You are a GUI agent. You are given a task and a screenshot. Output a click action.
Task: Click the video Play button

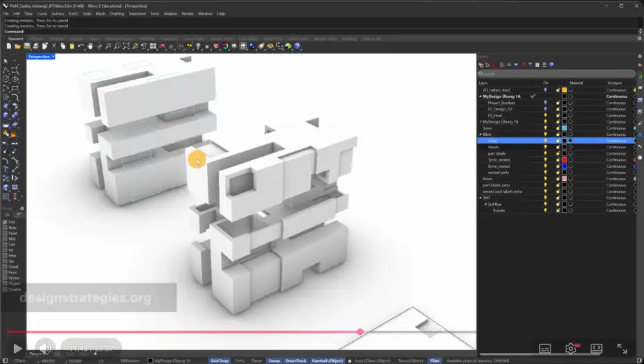click(17, 348)
